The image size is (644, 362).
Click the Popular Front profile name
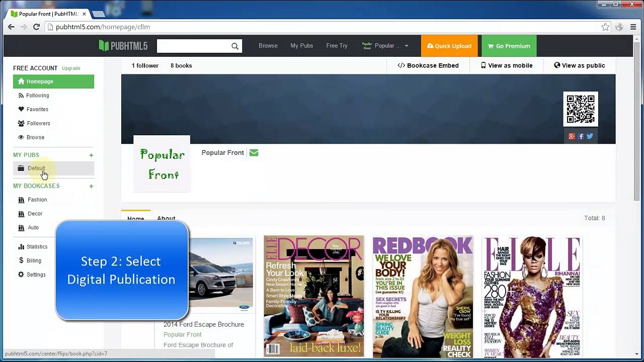223,153
